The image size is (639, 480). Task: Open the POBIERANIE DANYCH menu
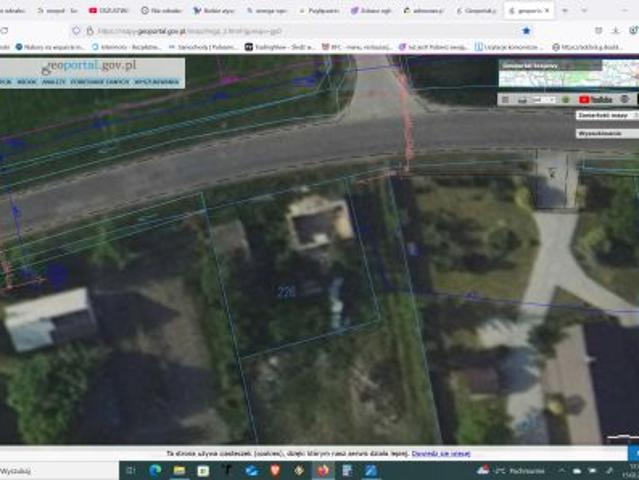click(100, 82)
